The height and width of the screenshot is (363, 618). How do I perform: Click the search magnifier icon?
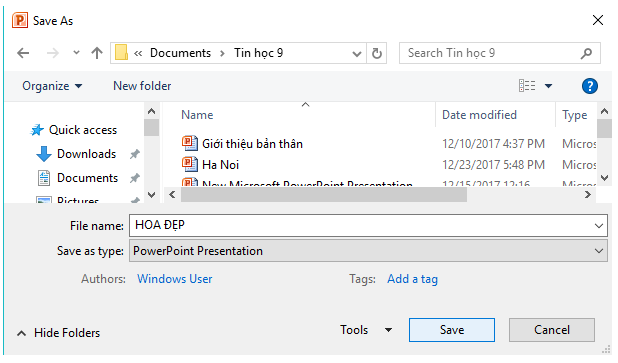[x=586, y=53]
